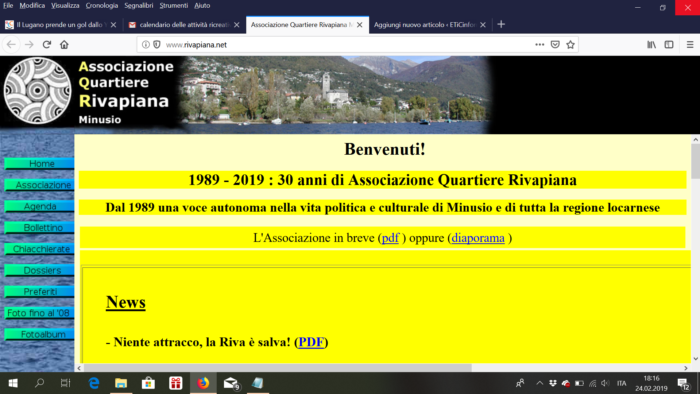The image size is (700, 394).
Task: Open the Aiuto menu
Action: pos(202,5)
